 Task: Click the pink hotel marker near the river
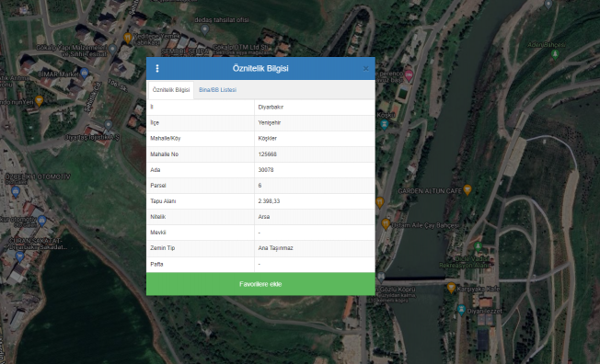[x=409, y=75]
